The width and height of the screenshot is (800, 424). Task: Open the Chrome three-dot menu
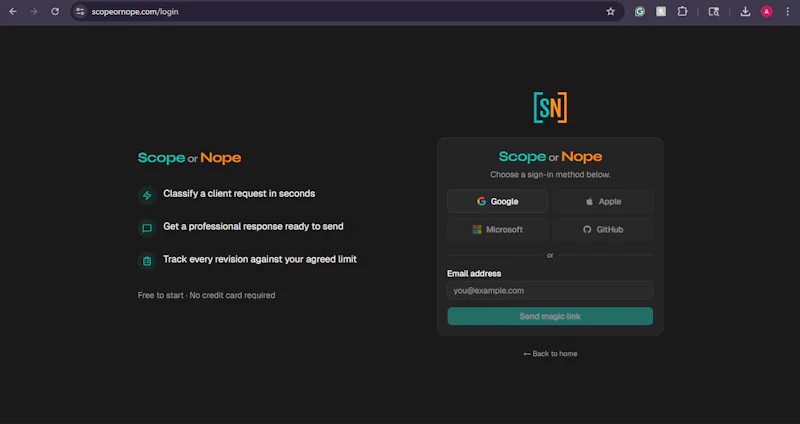[788, 11]
